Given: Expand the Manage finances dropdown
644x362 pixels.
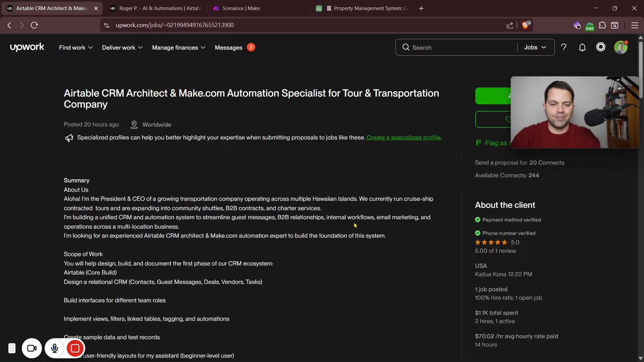Looking at the screenshot, I should [x=178, y=48].
